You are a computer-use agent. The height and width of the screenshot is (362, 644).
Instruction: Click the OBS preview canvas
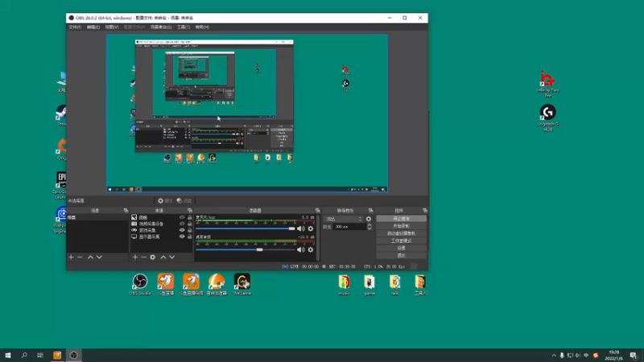coord(247,113)
